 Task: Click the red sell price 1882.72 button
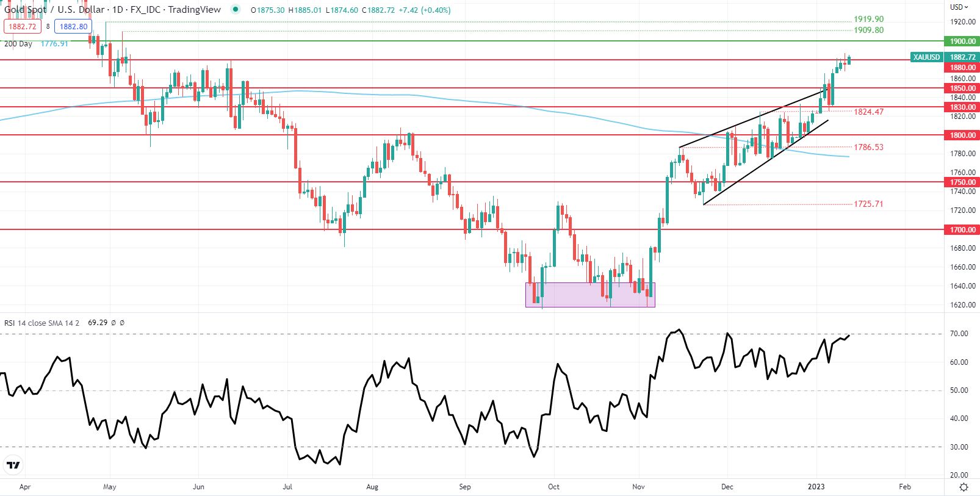(23, 26)
